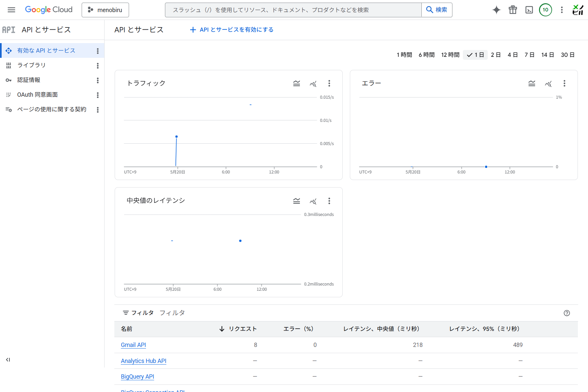Click the traffic chart data point at 5月20日

(x=176, y=137)
